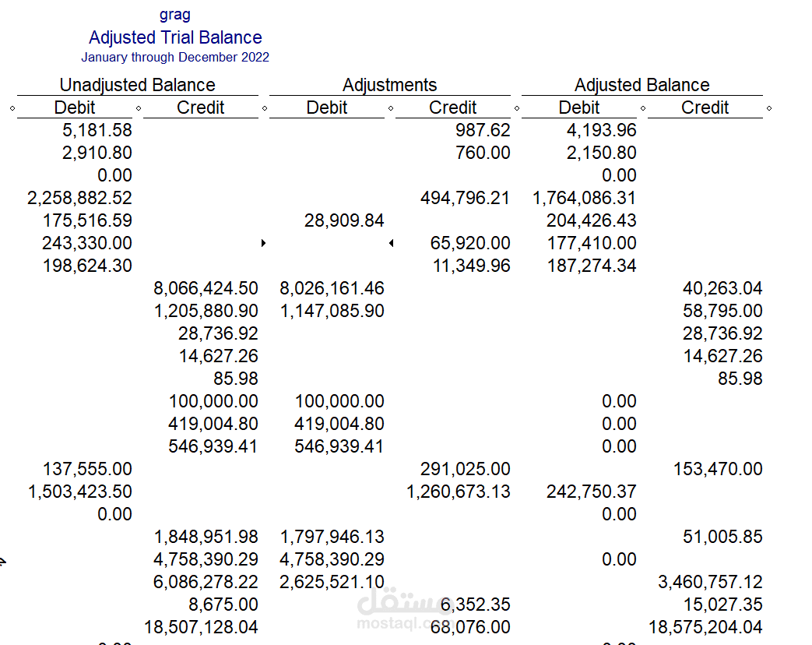Select the unadjusted debit 5,181.58
Image resolution: width=812 pixels, height=645 pixels.
97,130
